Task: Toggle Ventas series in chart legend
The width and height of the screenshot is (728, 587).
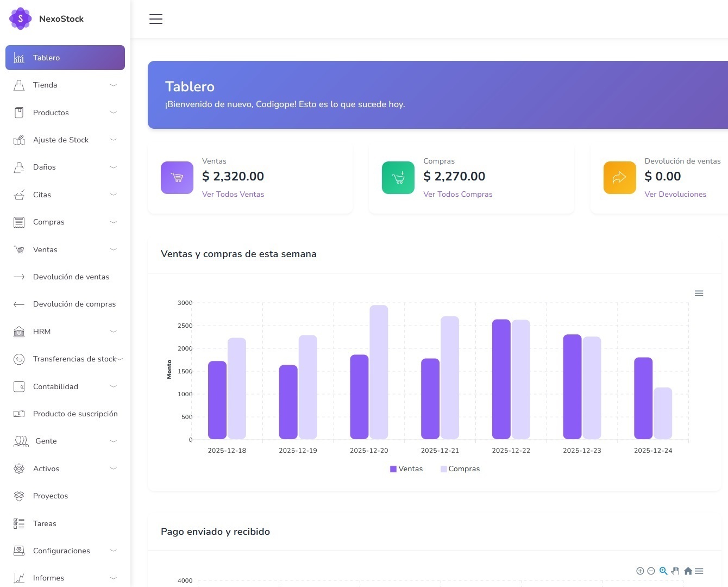Action: click(x=406, y=469)
